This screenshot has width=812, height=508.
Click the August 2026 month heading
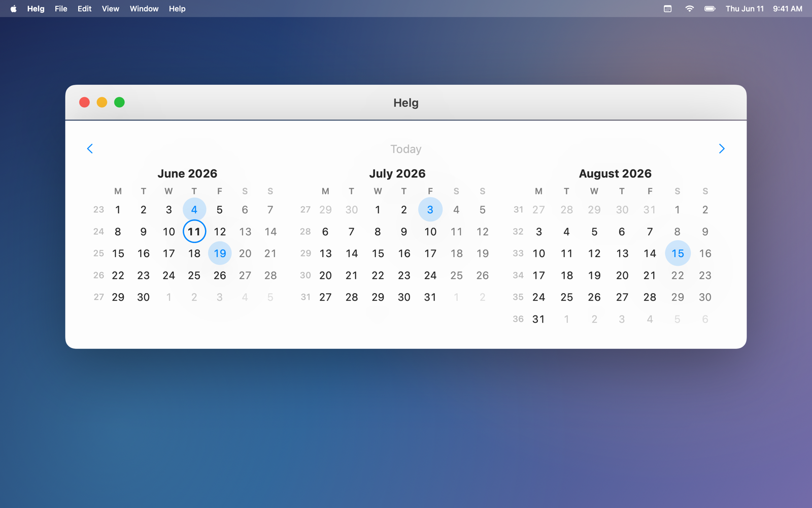coord(615,174)
